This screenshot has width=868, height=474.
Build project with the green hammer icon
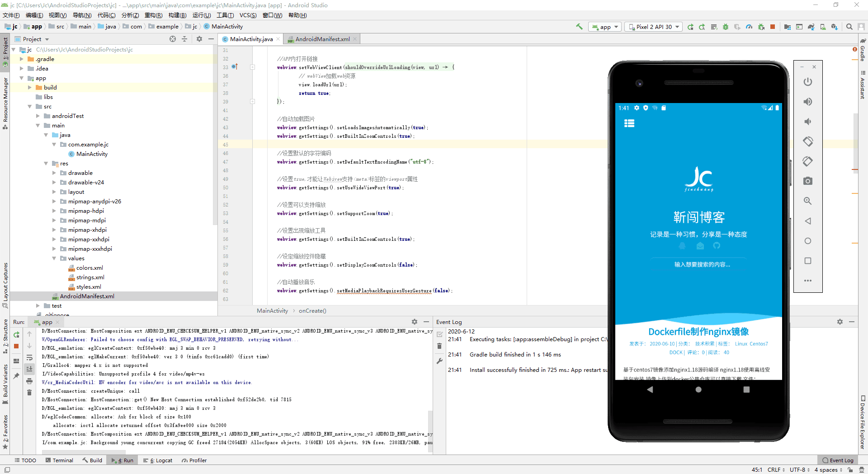tap(579, 27)
